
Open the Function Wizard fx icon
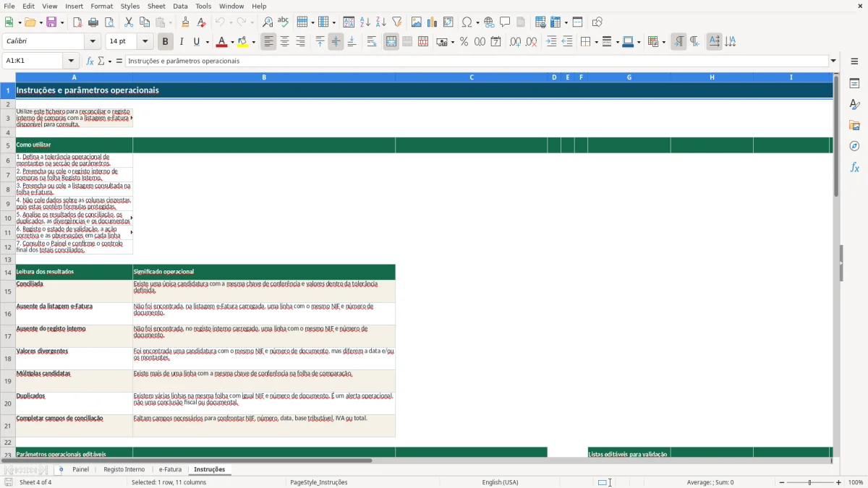tap(90, 61)
